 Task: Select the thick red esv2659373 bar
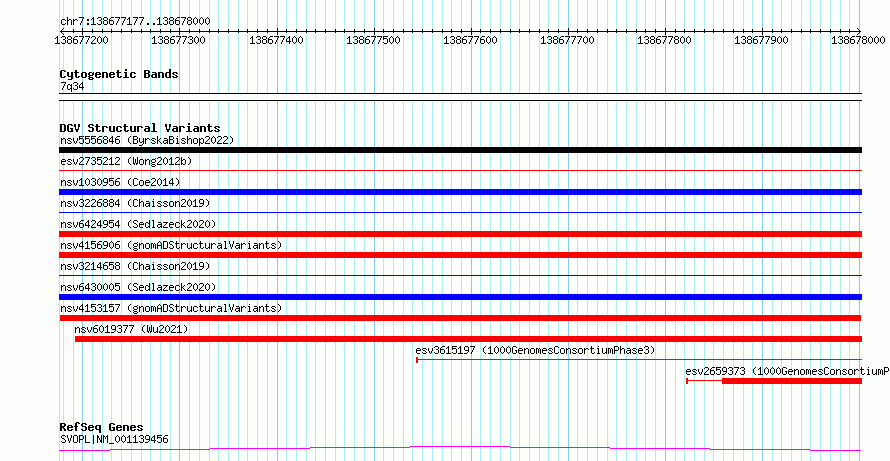(x=792, y=381)
